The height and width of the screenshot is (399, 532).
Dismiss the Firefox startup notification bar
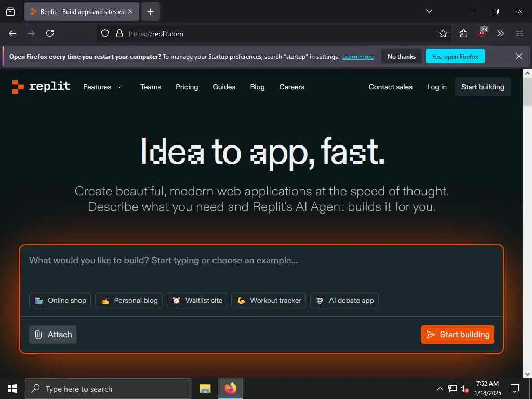coord(519,56)
